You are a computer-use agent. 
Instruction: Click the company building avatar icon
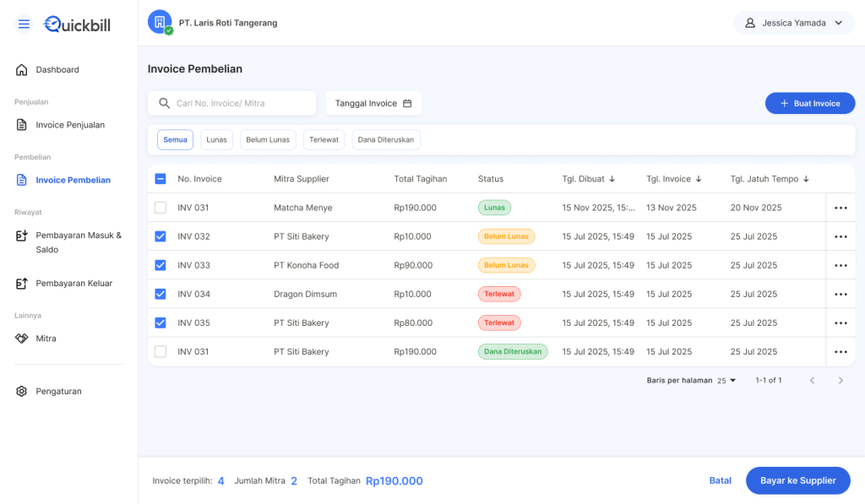pos(160,22)
